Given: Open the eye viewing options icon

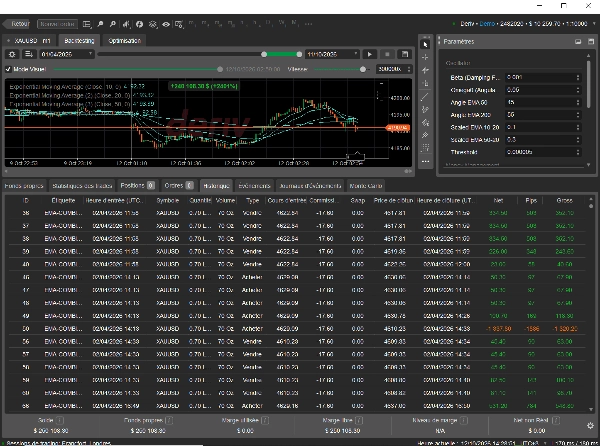Looking at the screenshot, I should click(x=166, y=24).
